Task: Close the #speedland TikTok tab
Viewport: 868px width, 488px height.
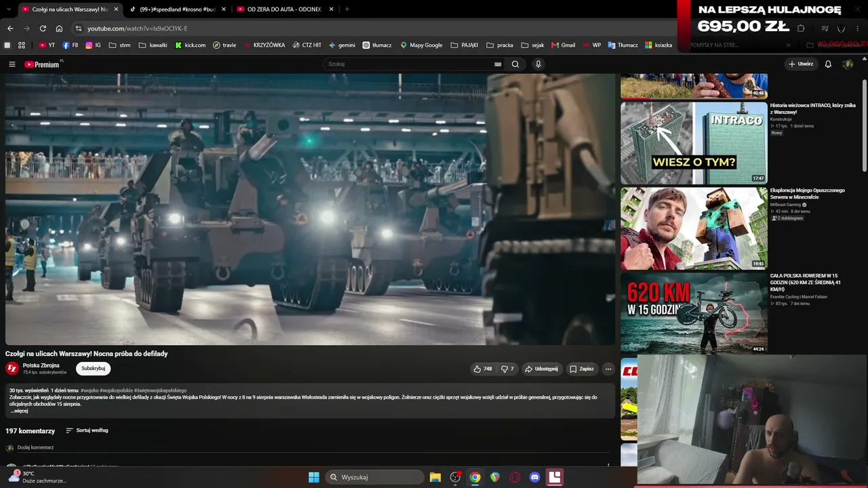Action: click(223, 9)
